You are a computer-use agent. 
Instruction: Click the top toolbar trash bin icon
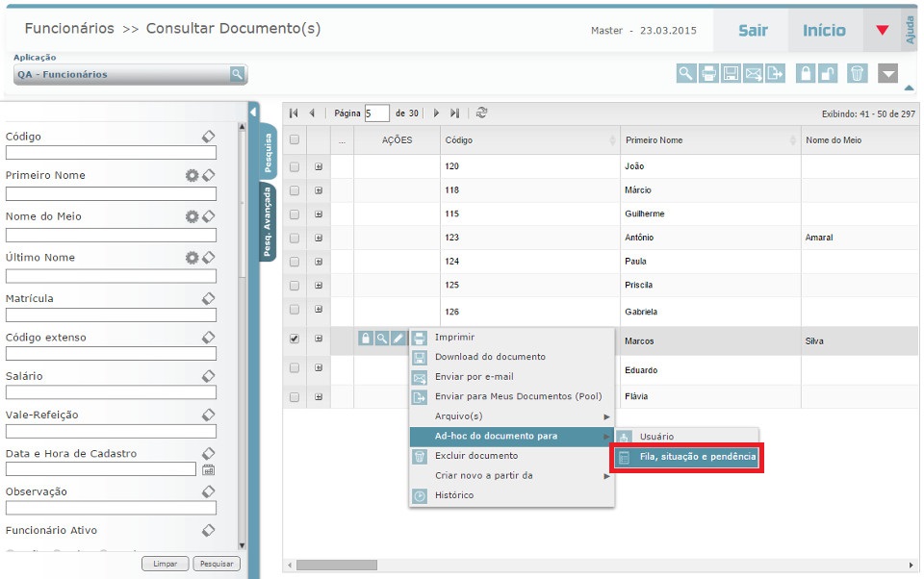pos(858,74)
